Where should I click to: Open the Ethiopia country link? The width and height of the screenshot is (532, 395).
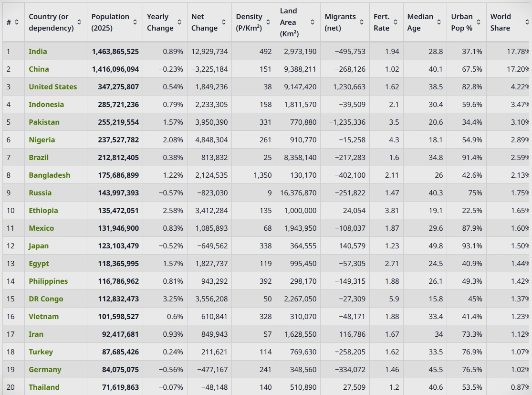tap(43, 210)
